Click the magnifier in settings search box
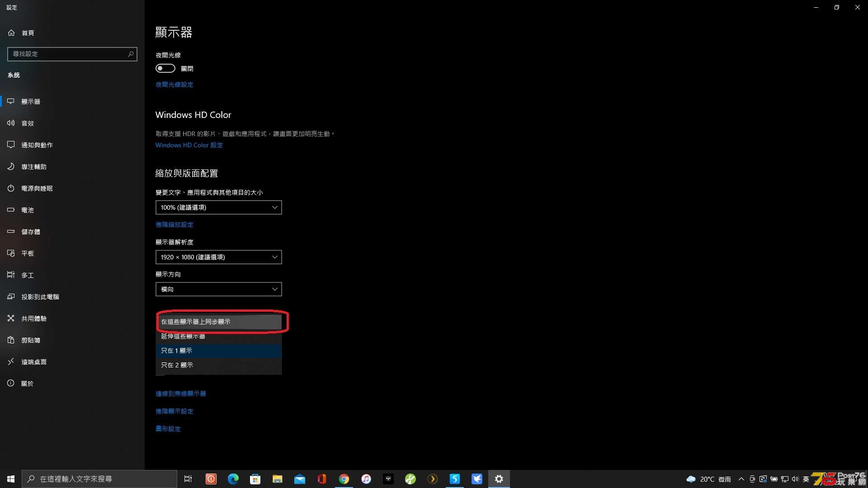Viewport: 868px width, 488px height. pos(131,54)
